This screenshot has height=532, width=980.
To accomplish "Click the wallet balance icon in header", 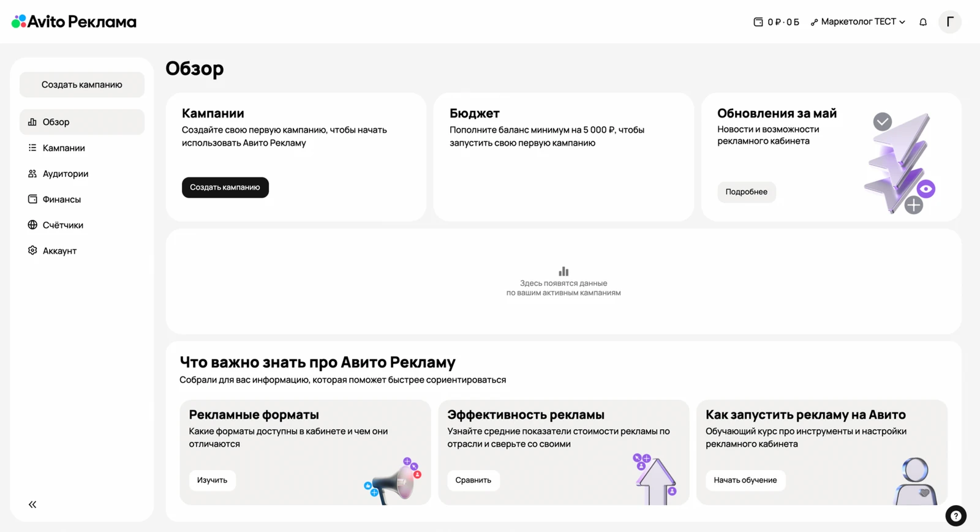I will pyautogui.click(x=758, y=22).
